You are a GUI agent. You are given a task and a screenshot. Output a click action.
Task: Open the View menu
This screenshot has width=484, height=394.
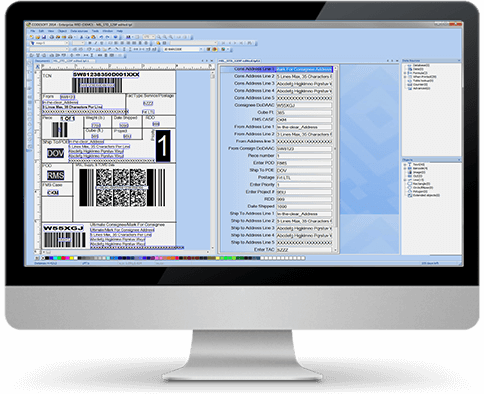51,31
